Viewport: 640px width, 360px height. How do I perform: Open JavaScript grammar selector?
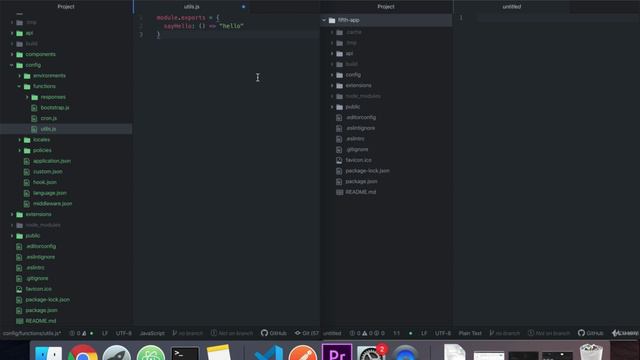[x=152, y=333]
